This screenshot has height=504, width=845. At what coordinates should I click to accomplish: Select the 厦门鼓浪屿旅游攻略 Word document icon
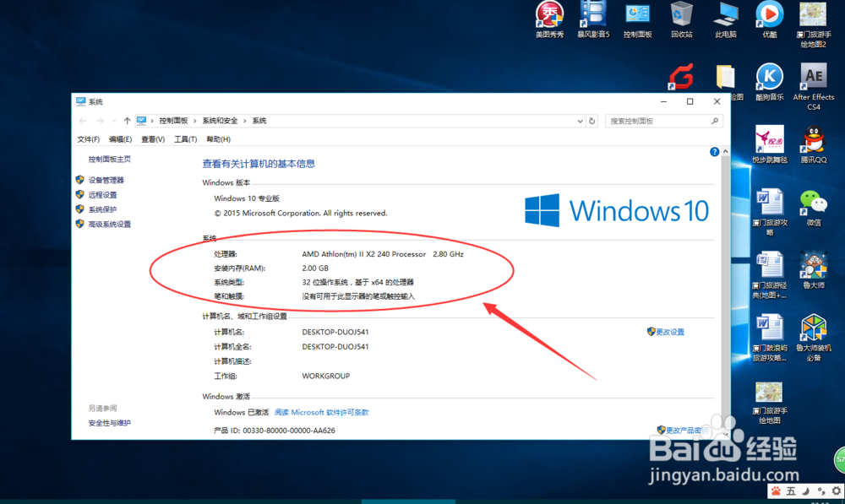coord(770,338)
